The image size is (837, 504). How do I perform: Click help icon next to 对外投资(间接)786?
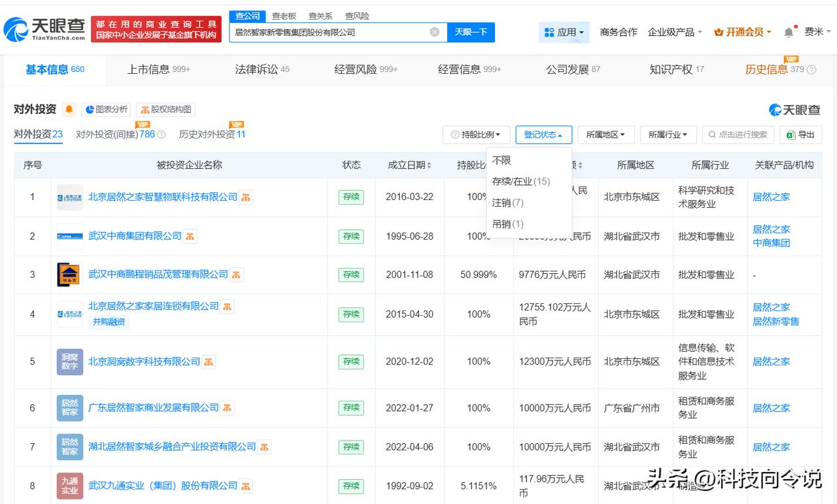click(162, 135)
